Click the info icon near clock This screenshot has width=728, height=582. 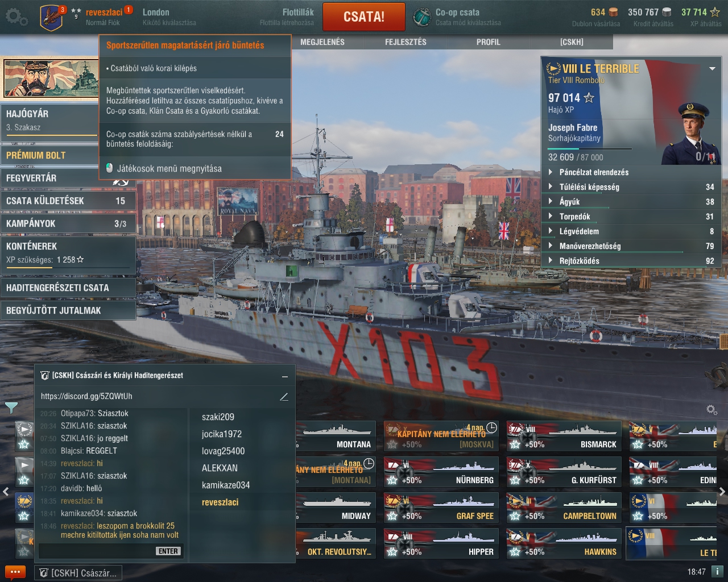(718, 571)
